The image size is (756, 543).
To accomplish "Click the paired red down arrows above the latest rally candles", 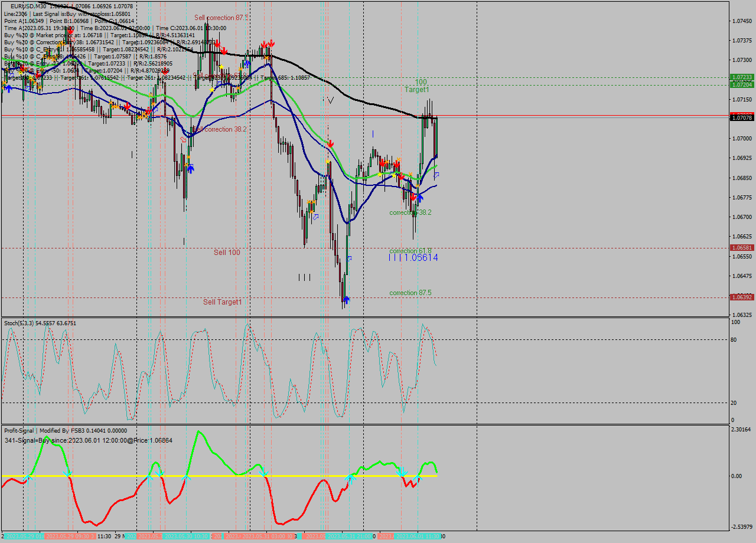I will pyautogui.click(x=267, y=44).
